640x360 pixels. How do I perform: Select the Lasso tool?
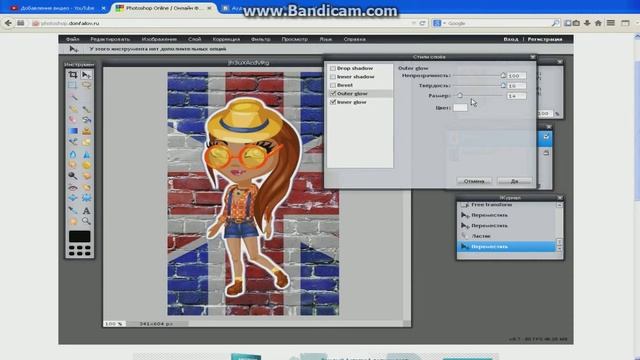86,85
